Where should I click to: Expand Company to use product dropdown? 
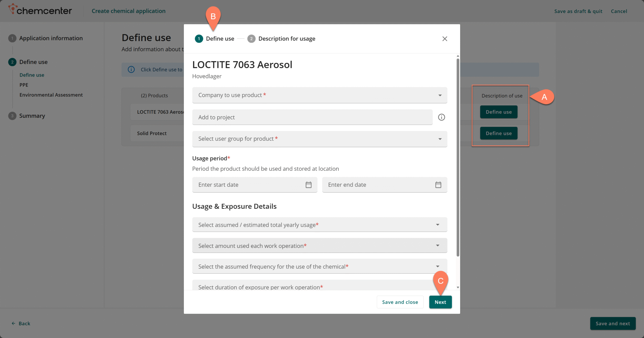319,95
